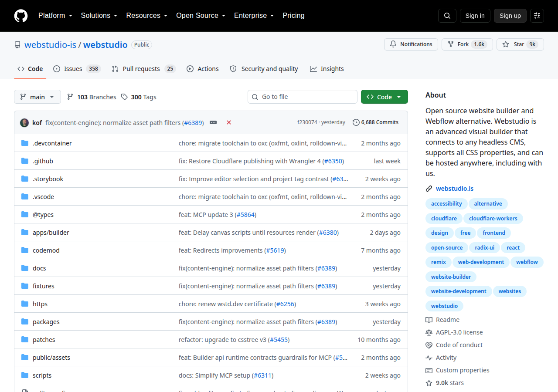Click kof's avatar image

24,122
